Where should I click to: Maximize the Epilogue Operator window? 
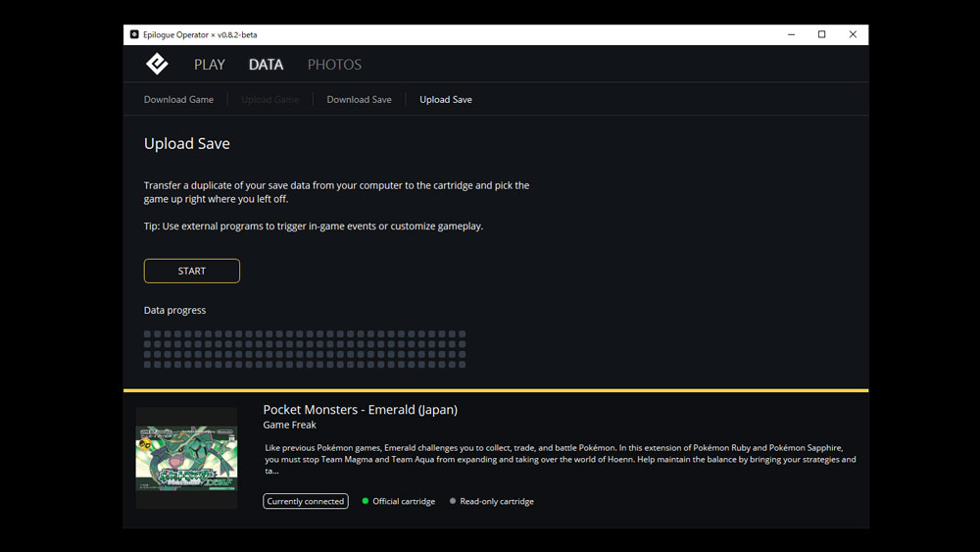coord(821,35)
